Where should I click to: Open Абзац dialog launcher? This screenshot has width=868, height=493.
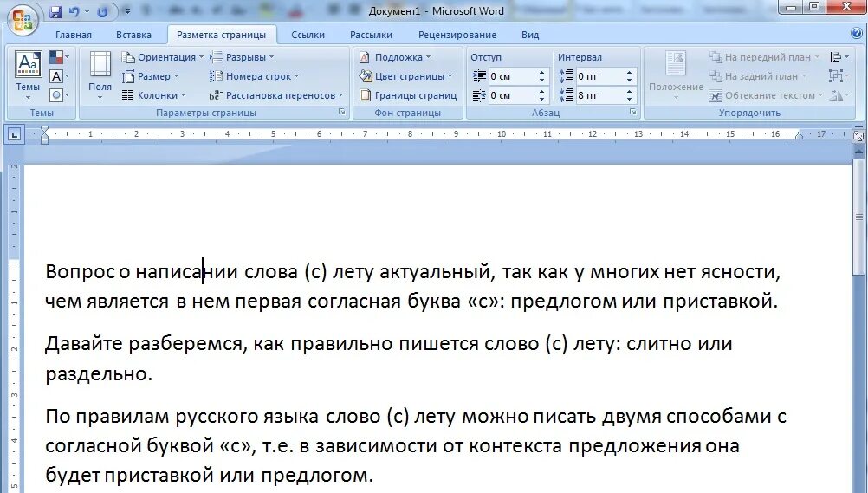(x=632, y=112)
